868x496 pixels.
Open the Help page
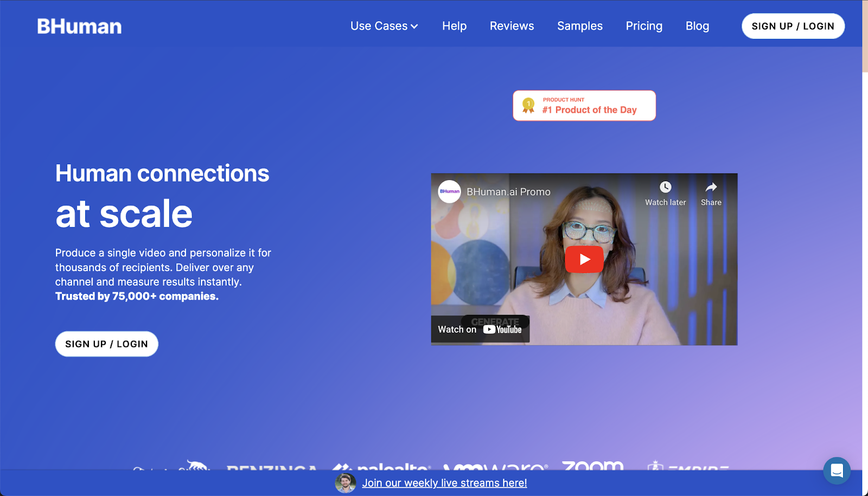point(454,26)
